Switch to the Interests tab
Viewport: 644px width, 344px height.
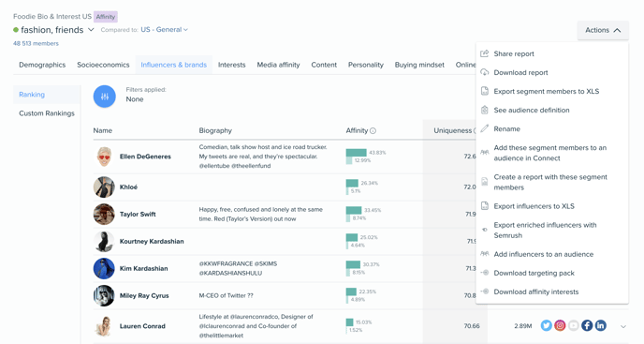pyautogui.click(x=231, y=65)
